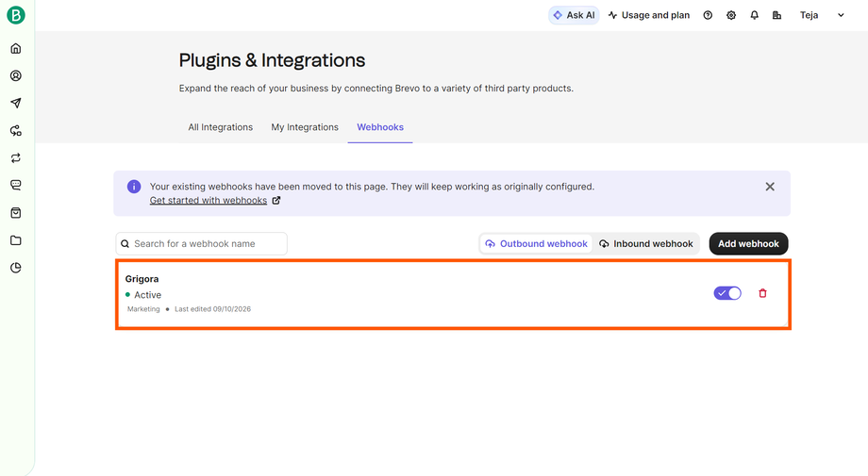868x476 pixels.
Task: Click the Add webhook button
Action: pyautogui.click(x=748, y=244)
